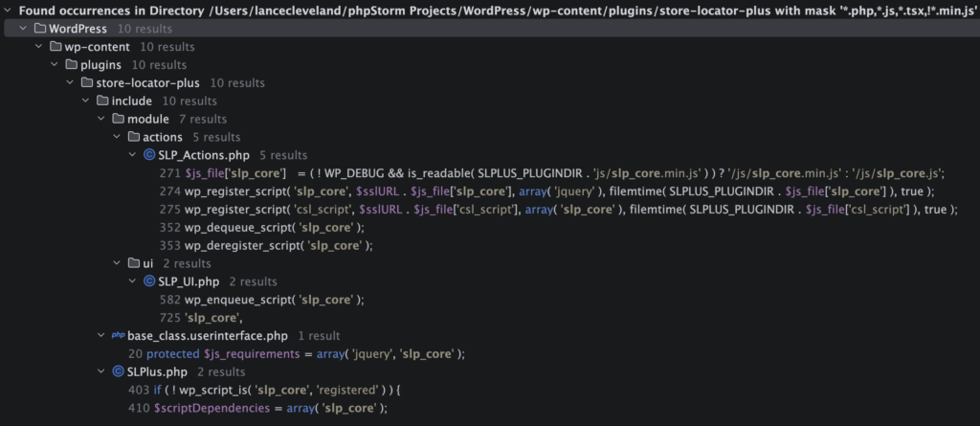Click the WordPress folder icon
The height and width of the screenshot is (426, 980).
click(x=39, y=29)
